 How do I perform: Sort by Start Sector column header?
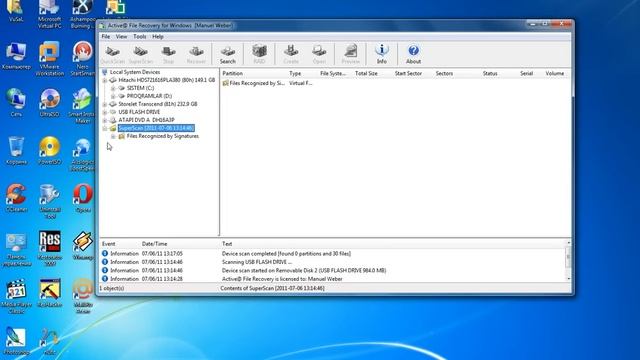[x=408, y=73]
